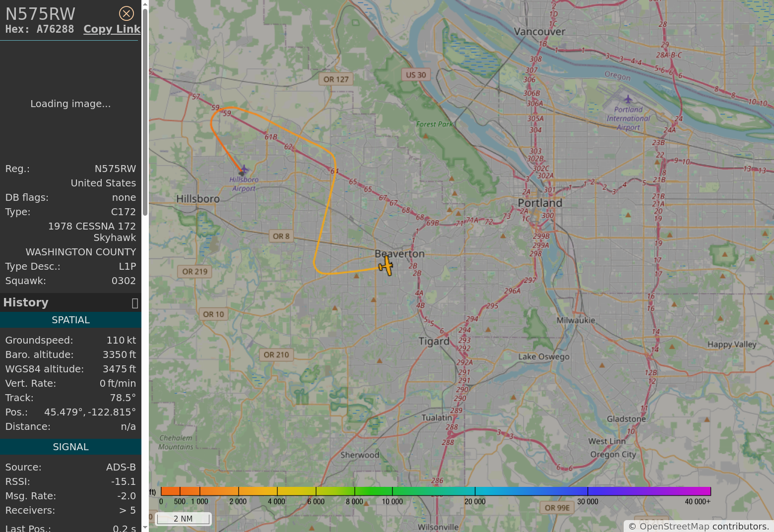Close the N575RW aircraft info panel

(x=127, y=13)
